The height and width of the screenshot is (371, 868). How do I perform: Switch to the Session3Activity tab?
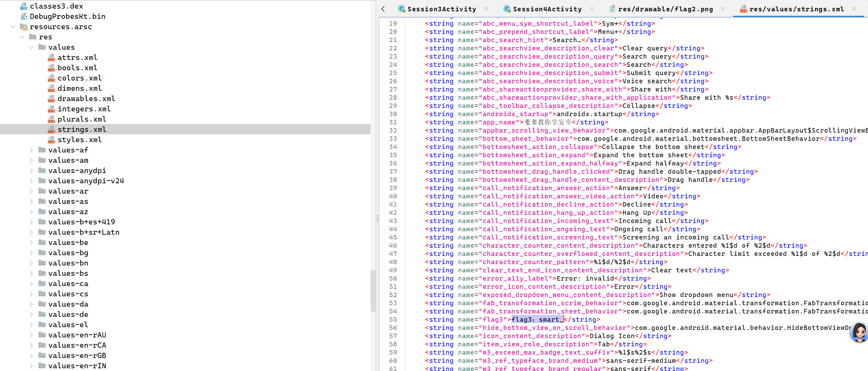(x=441, y=9)
